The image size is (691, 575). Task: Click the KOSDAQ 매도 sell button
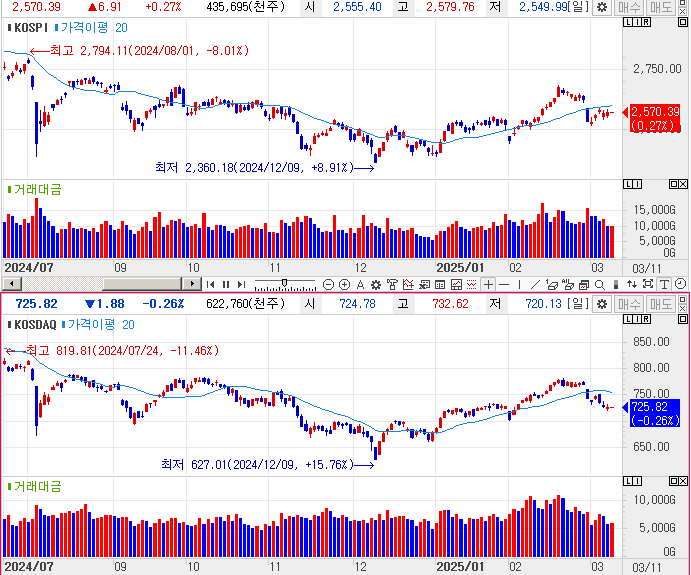tap(661, 304)
